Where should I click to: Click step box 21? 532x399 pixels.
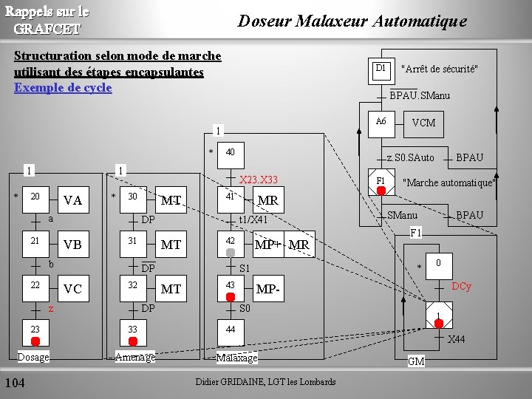[x=35, y=244]
